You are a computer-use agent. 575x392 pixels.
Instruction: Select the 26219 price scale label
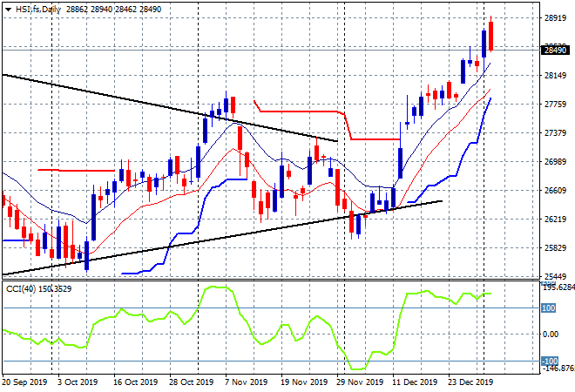click(x=555, y=219)
